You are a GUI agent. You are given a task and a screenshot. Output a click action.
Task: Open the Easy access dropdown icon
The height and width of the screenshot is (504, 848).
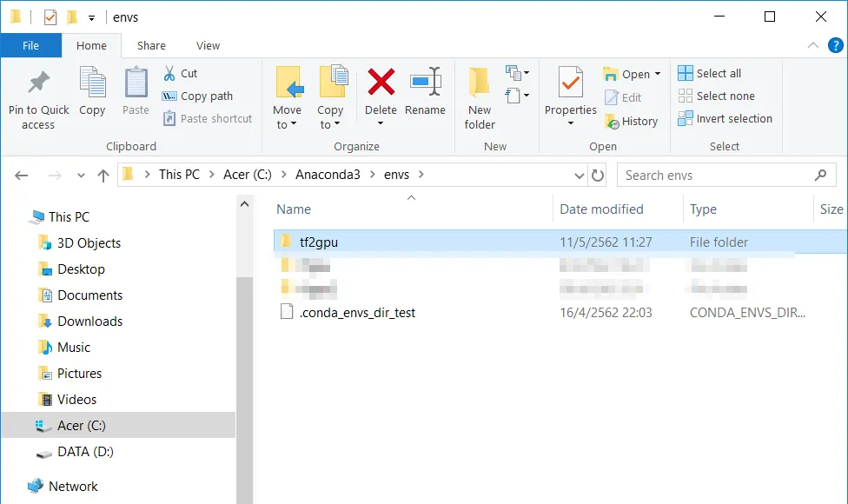coord(517,96)
